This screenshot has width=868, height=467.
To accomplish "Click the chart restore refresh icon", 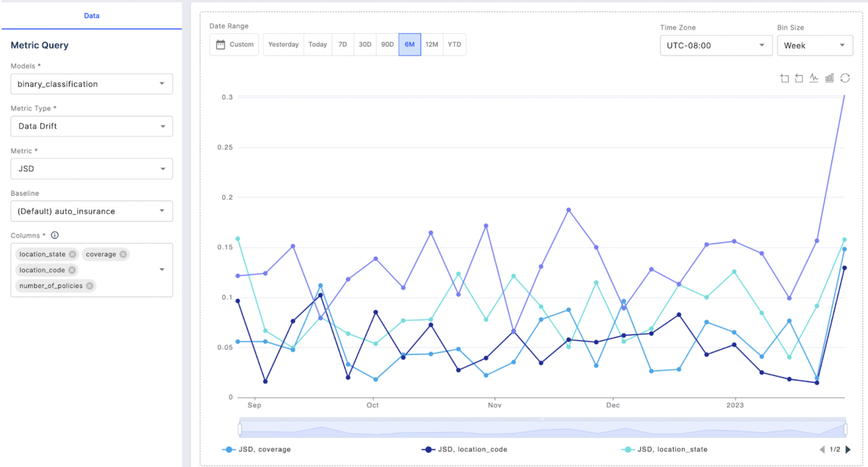I will click(x=845, y=78).
